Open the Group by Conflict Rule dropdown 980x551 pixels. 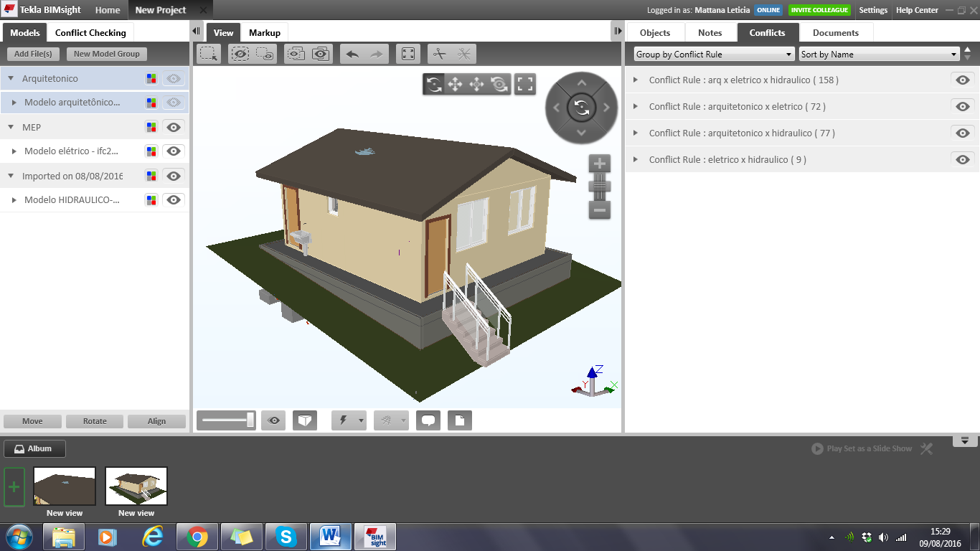[x=715, y=55]
